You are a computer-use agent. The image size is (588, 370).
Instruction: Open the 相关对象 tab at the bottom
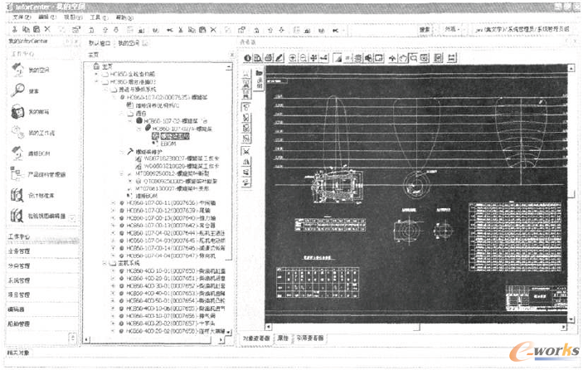point(18,353)
